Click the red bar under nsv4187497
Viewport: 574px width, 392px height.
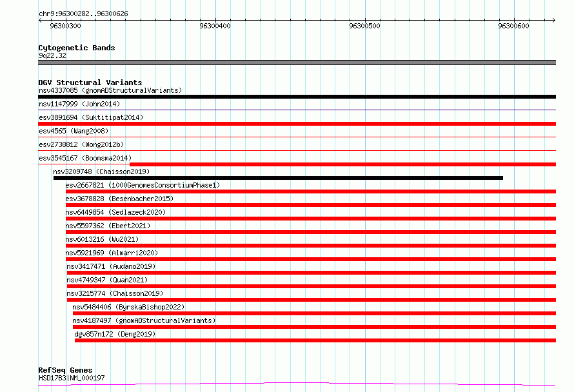point(315,327)
